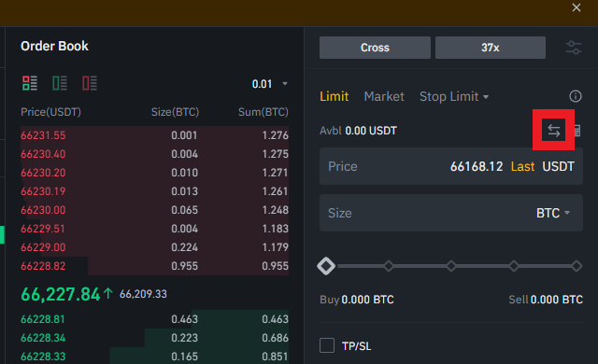The height and width of the screenshot is (364, 598).
Task: Click the Avbl 0.00 USDT balance
Action: pyautogui.click(x=358, y=131)
